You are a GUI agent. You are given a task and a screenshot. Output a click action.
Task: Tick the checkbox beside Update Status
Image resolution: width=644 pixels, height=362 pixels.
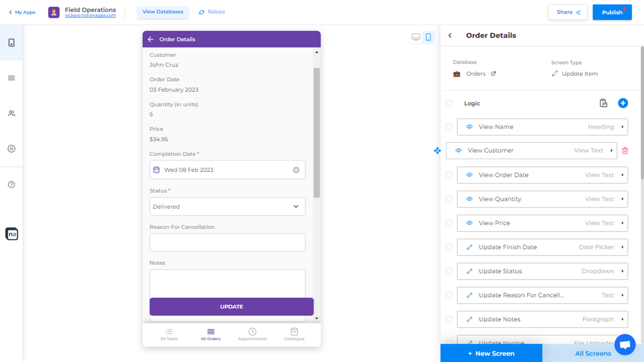tap(449, 271)
